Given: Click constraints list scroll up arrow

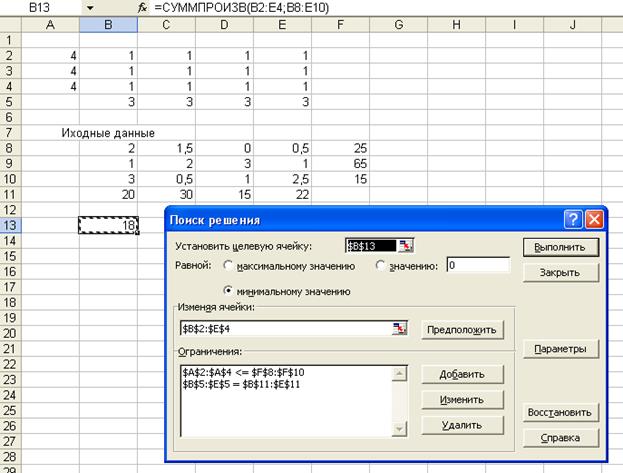Looking at the screenshot, I should click(399, 373).
